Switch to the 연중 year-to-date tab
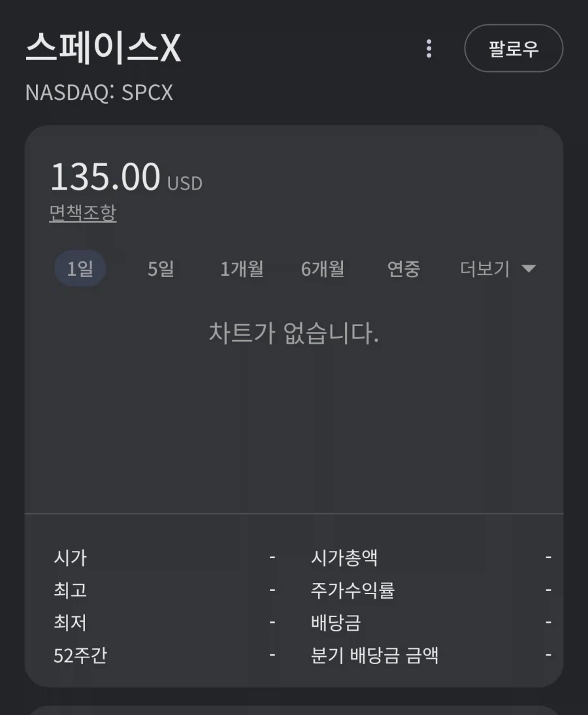The width and height of the screenshot is (588, 715). pyautogui.click(x=403, y=269)
